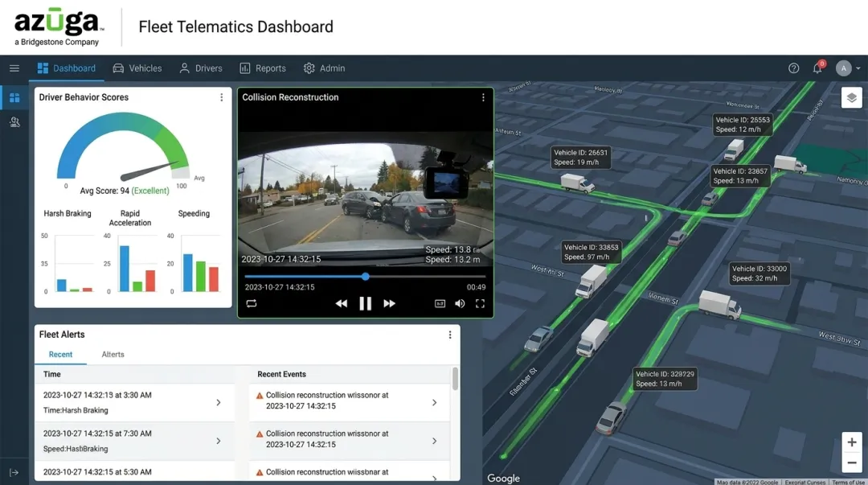Viewport: 868px width, 485px height.
Task: Open Fleet Alerts options menu
Action: [450, 335]
